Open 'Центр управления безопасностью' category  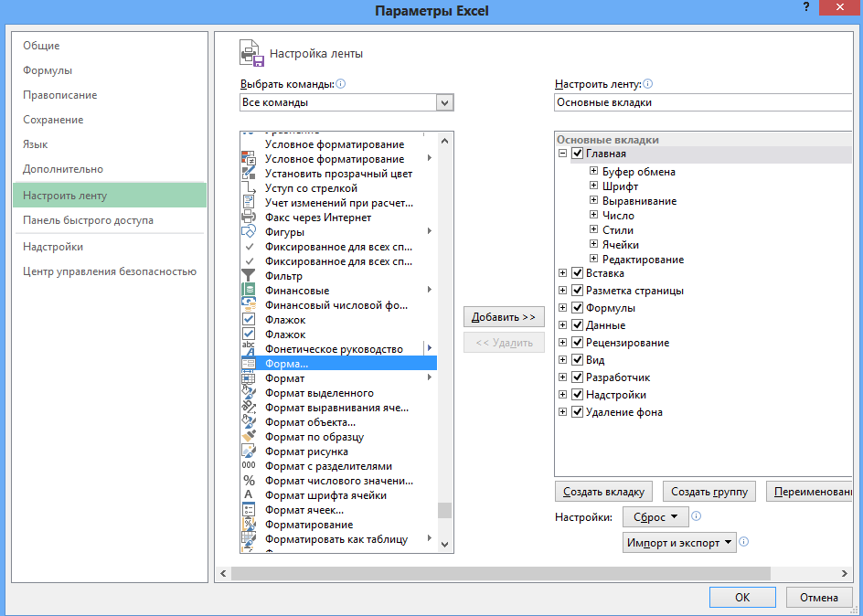pos(110,271)
